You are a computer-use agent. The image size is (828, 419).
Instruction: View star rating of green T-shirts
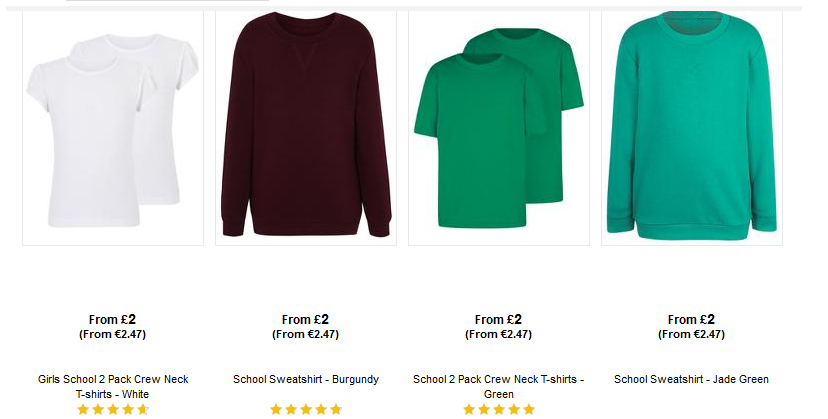(499, 409)
